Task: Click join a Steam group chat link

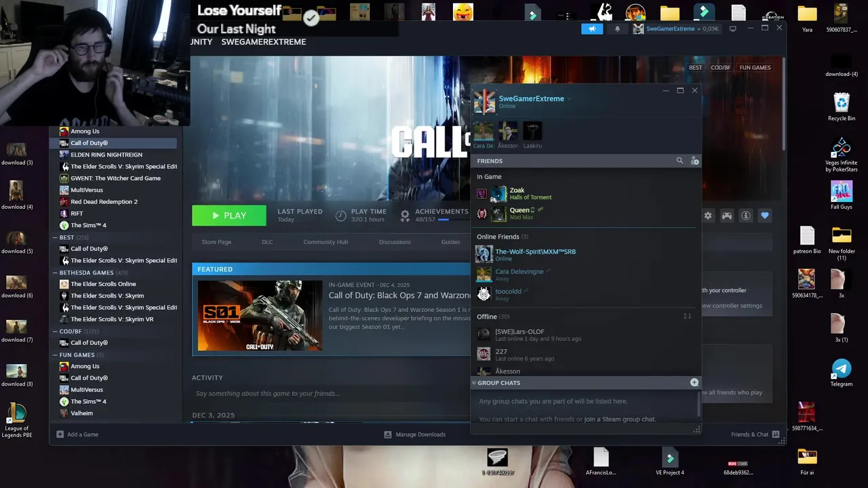Action: click(620, 420)
